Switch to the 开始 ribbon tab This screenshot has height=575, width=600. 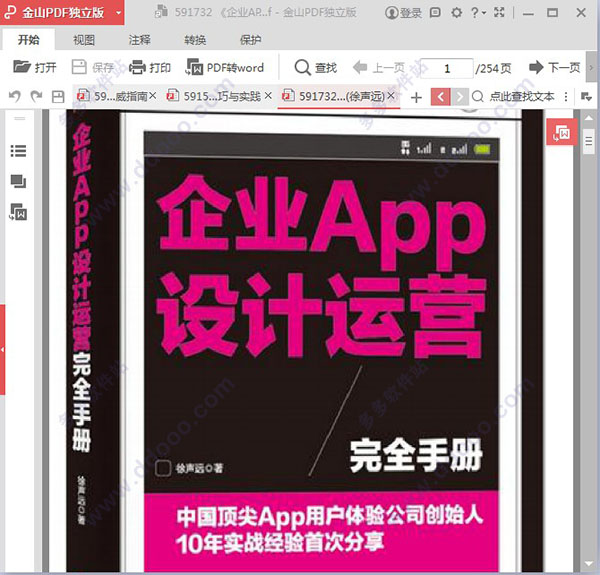click(29, 40)
